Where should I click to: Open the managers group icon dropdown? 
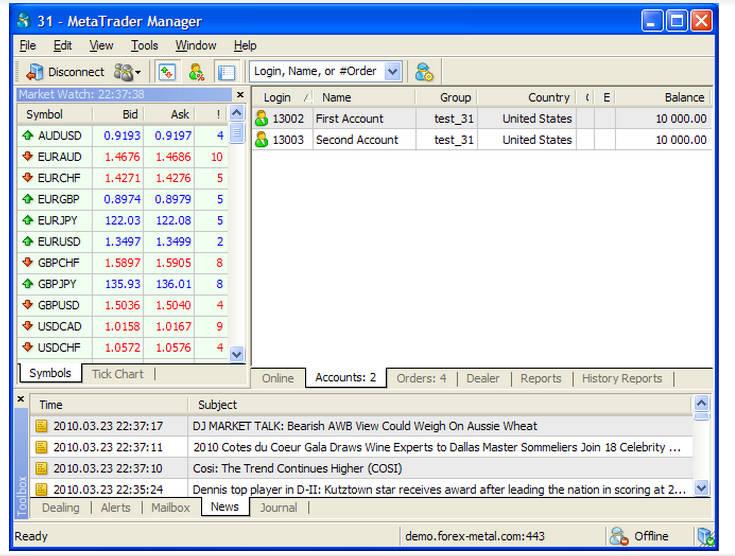(x=127, y=72)
